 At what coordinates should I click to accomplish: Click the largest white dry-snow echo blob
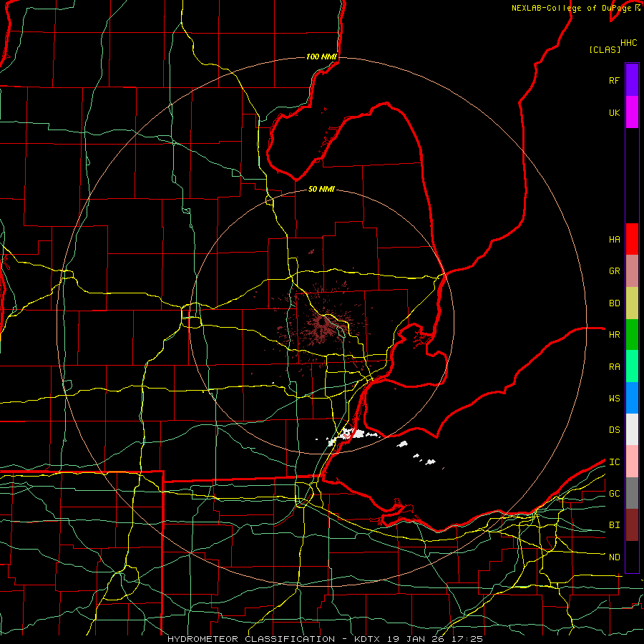tap(351, 434)
